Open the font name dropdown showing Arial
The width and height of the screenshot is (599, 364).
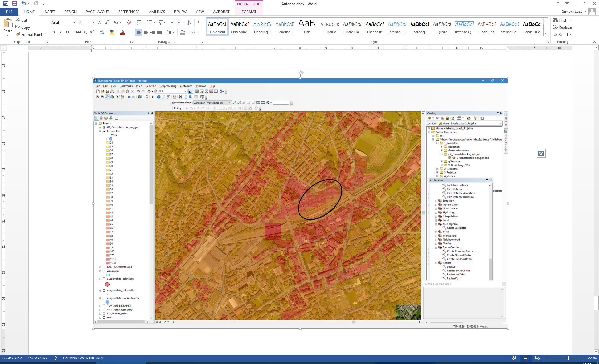pyautogui.click(x=75, y=22)
